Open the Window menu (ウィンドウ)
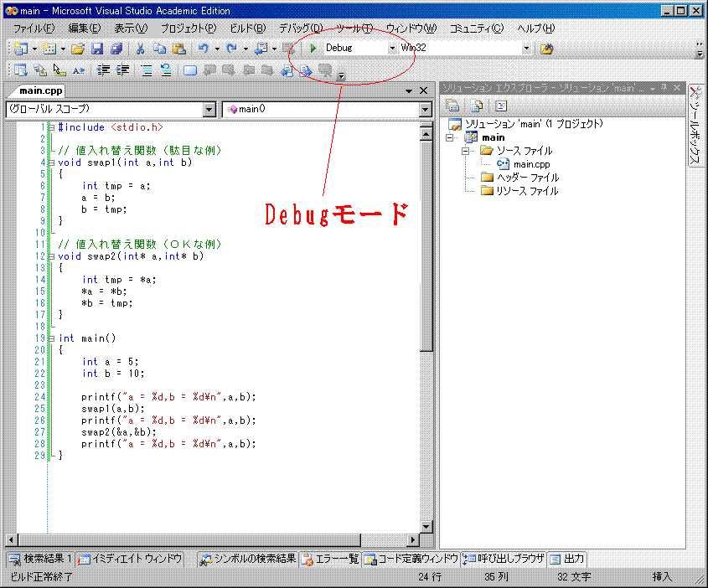Viewport: 708px width, 588px height. (x=411, y=28)
